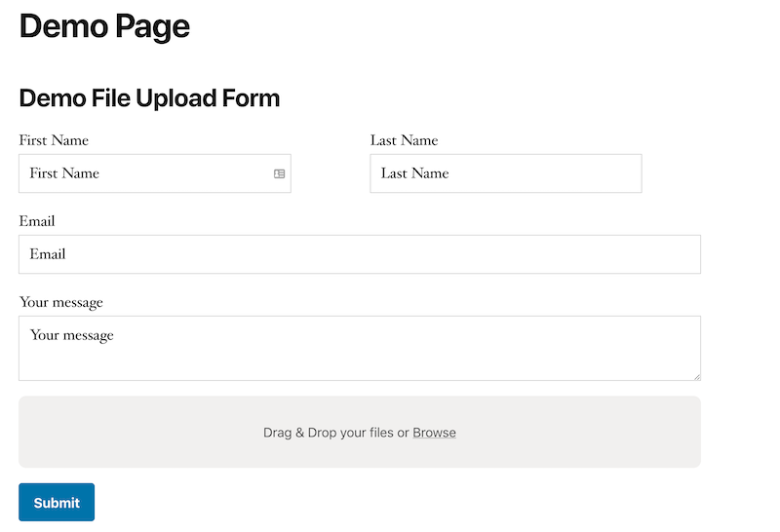
Task: Focus the Last Name input field
Action: tap(506, 173)
